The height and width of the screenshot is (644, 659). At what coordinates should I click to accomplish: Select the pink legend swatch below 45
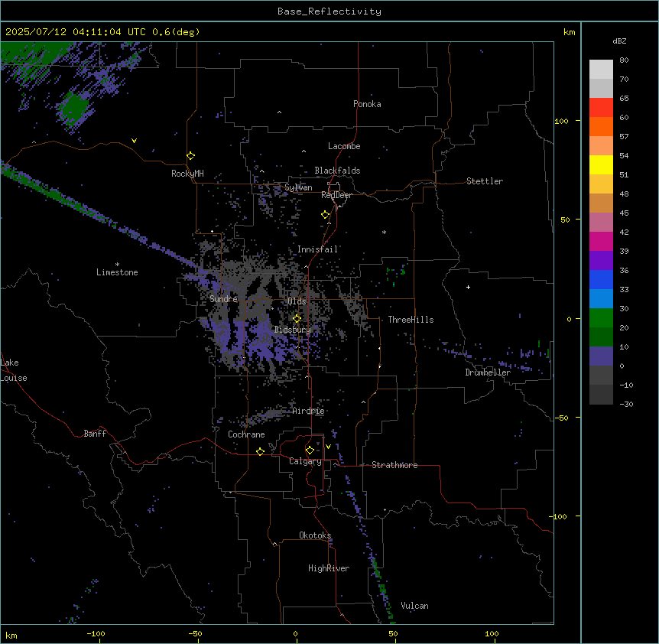pyautogui.click(x=601, y=223)
